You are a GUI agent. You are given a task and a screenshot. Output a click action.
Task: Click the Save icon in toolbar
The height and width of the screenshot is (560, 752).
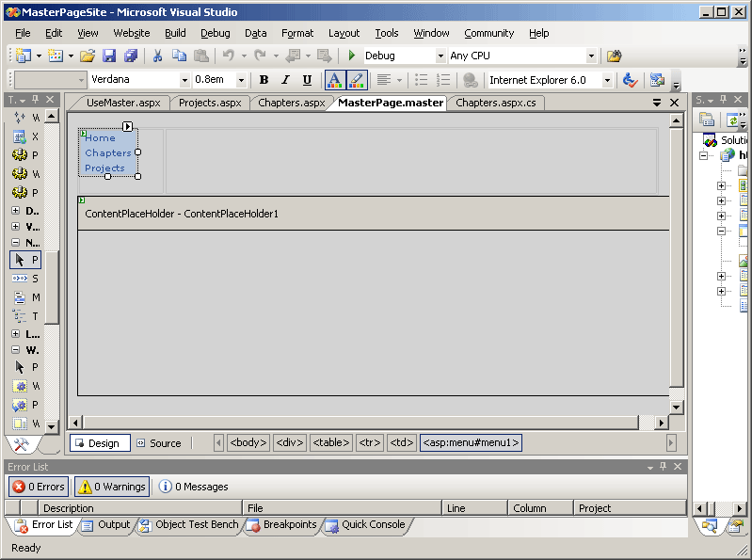[x=109, y=56]
